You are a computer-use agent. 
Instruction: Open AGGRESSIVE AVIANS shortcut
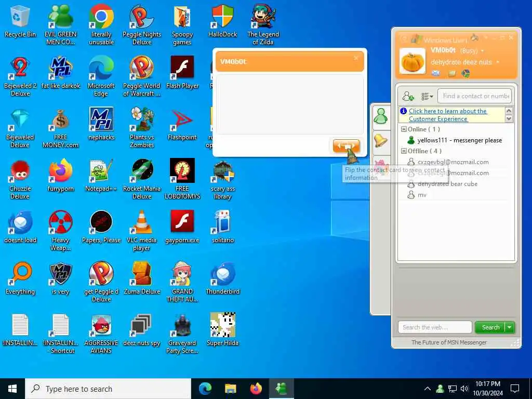click(101, 334)
